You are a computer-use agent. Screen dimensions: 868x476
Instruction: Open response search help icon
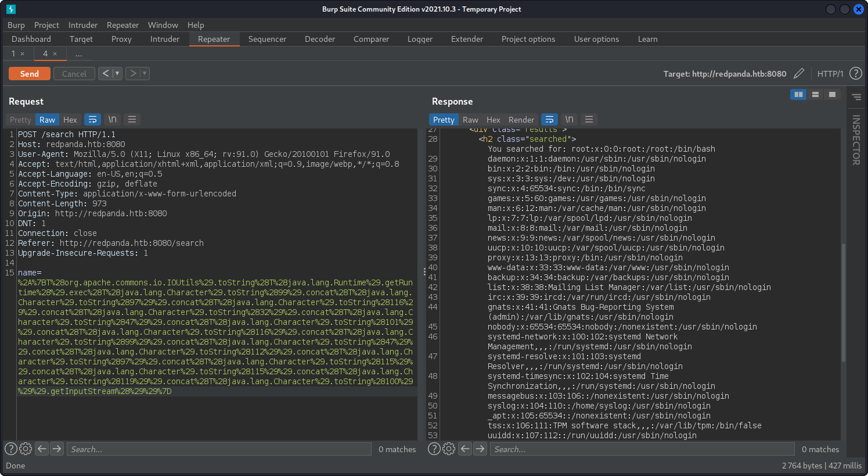434,449
